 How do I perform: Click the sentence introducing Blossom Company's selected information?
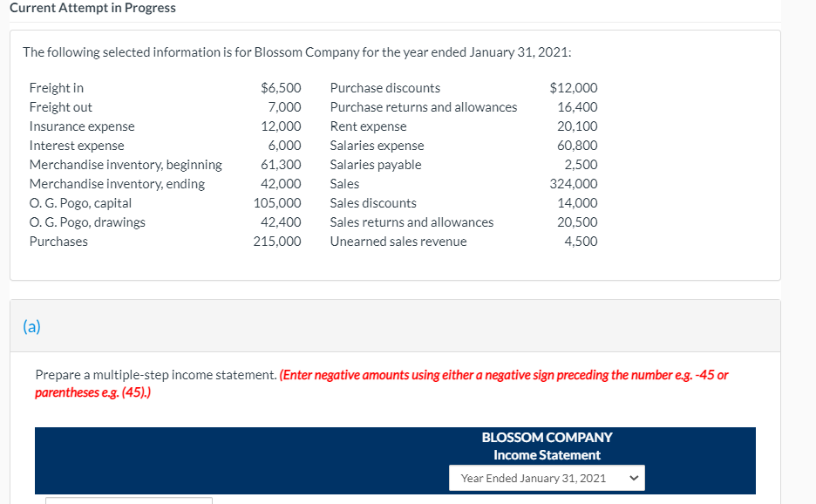tap(297, 52)
